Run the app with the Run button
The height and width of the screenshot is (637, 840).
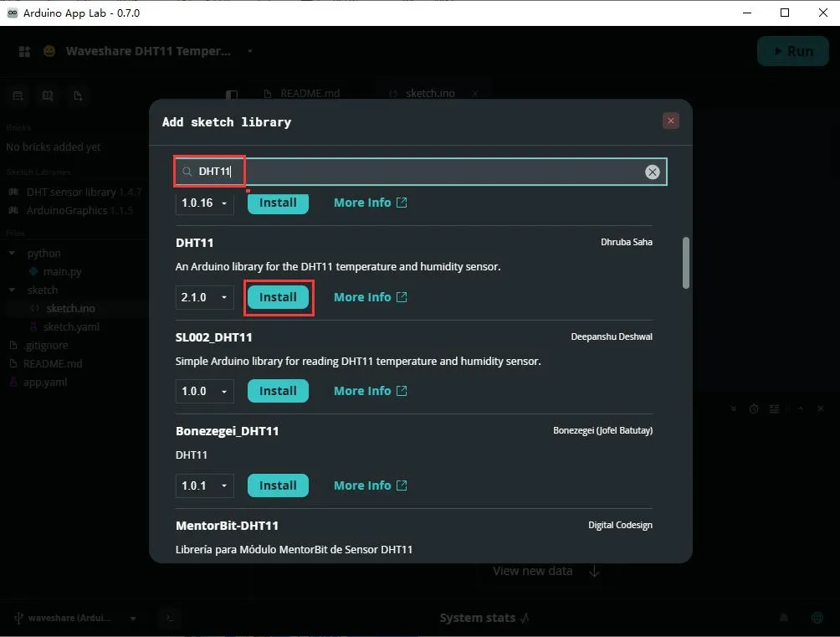[x=793, y=51]
